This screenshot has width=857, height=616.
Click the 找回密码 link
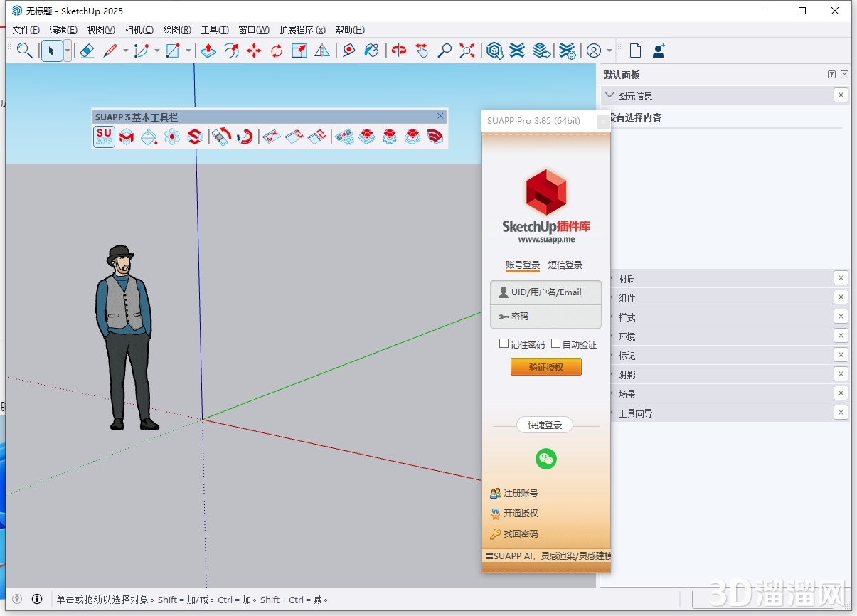(x=521, y=533)
